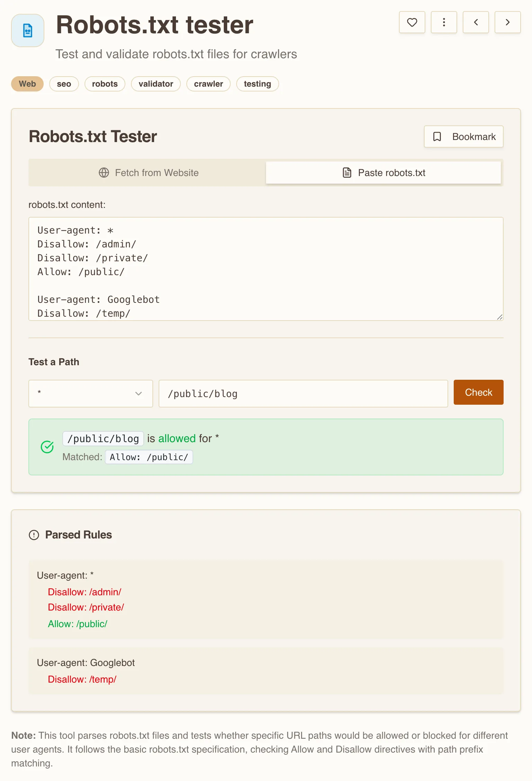Click the 'Test a Path' heading
Viewport: 532px width, 781px height.
[x=54, y=362]
